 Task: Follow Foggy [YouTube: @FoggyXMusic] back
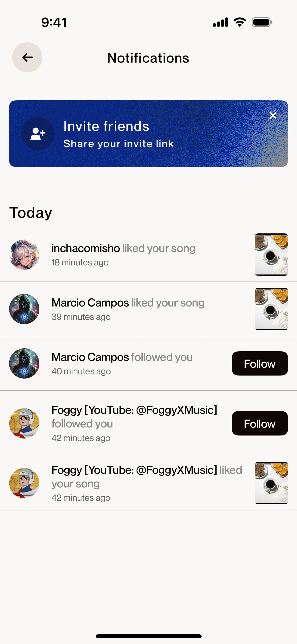(260, 423)
